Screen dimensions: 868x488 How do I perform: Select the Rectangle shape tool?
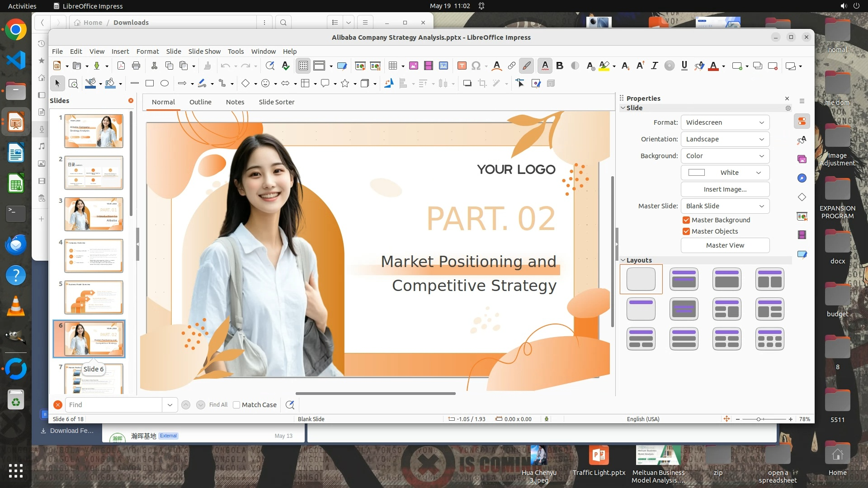pyautogui.click(x=150, y=83)
